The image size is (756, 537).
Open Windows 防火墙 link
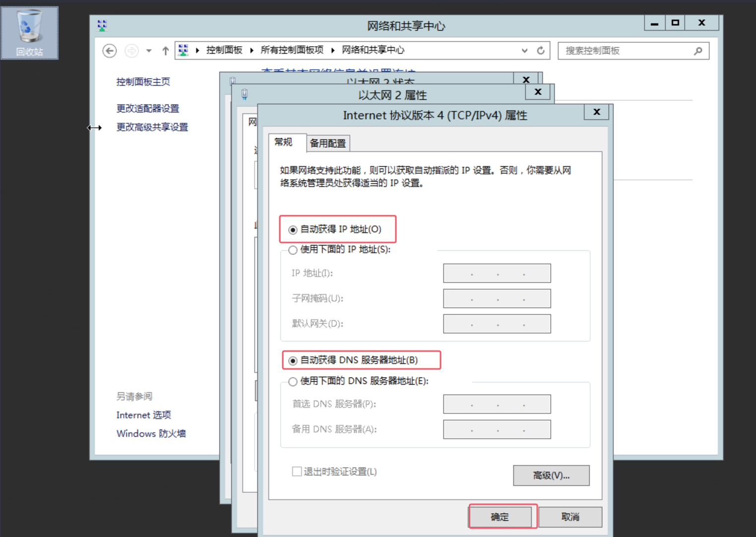point(151,433)
